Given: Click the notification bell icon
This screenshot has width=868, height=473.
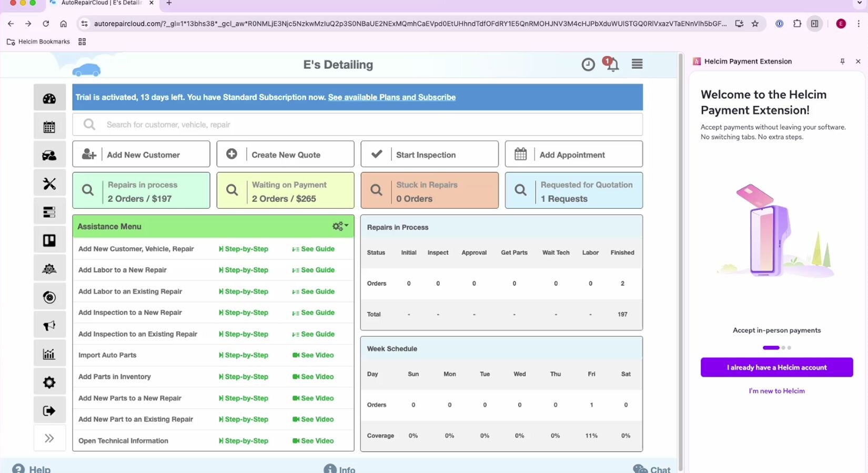Looking at the screenshot, I should pos(612,65).
